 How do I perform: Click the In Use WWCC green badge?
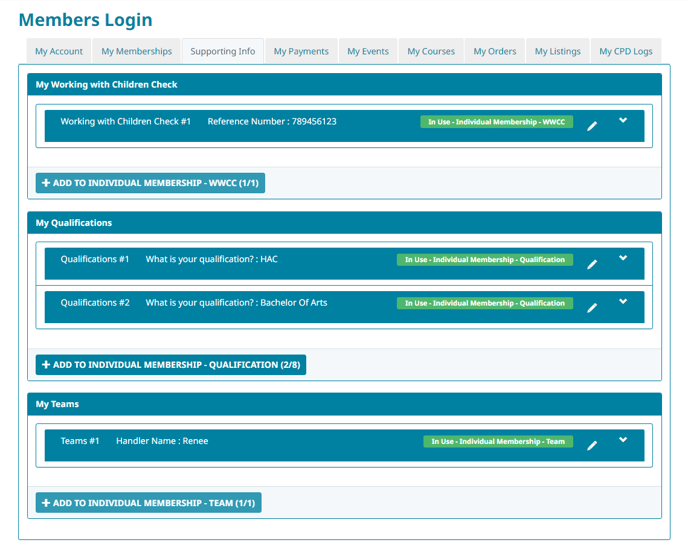click(496, 122)
